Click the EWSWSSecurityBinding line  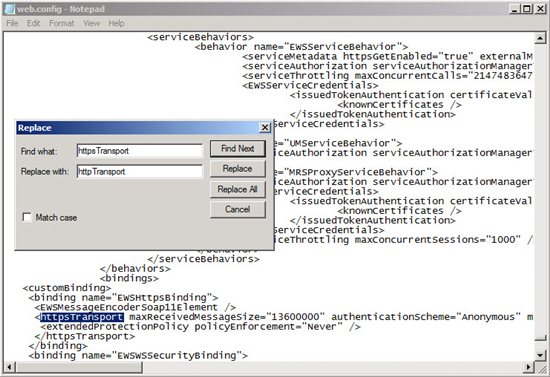click(138, 356)
